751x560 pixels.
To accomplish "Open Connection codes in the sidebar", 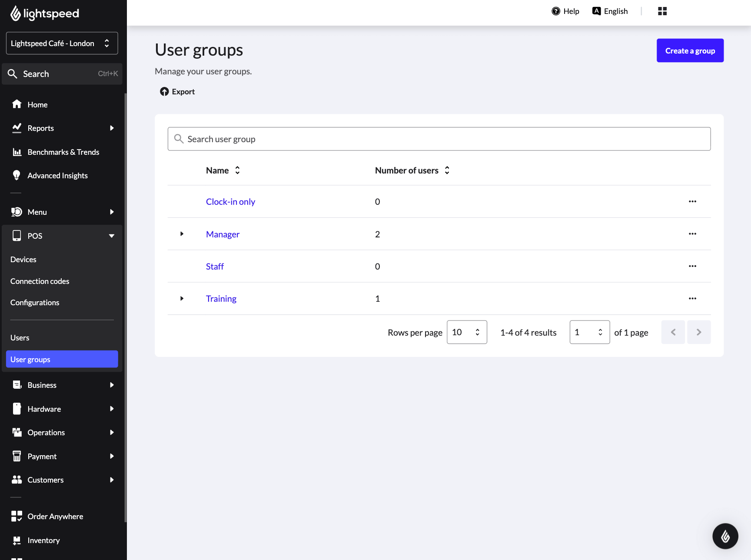I will [40, 281].
